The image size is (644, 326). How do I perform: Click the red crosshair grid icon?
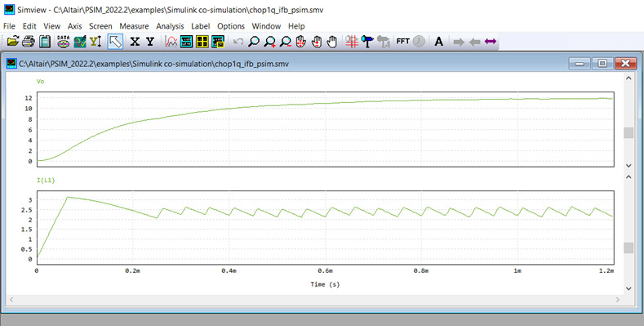(x=352, y=42)
